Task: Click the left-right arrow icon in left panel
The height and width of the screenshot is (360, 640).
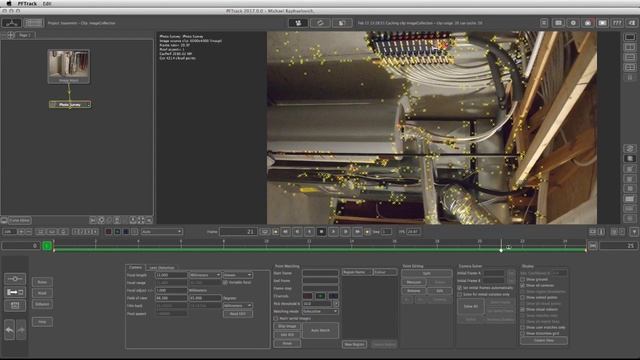Action: pyautogui.click(x=15, y=292)
